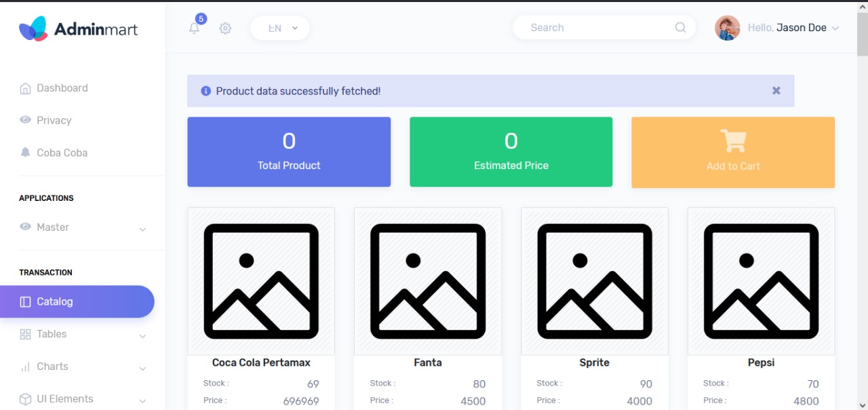This screenshot has width=868, height=410.
Task: Click the search magnifier icon
Action: 680,28
